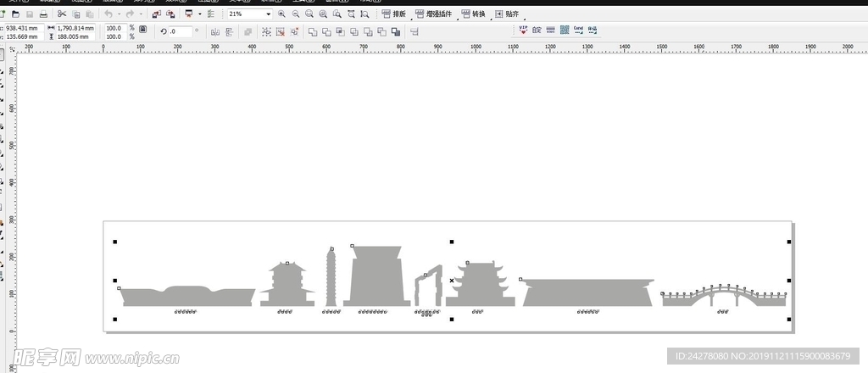Apply Front Minus Back shaping
The height and width of the screenshot is (373, 868).
pyautogui.click(x=368, y=31)
